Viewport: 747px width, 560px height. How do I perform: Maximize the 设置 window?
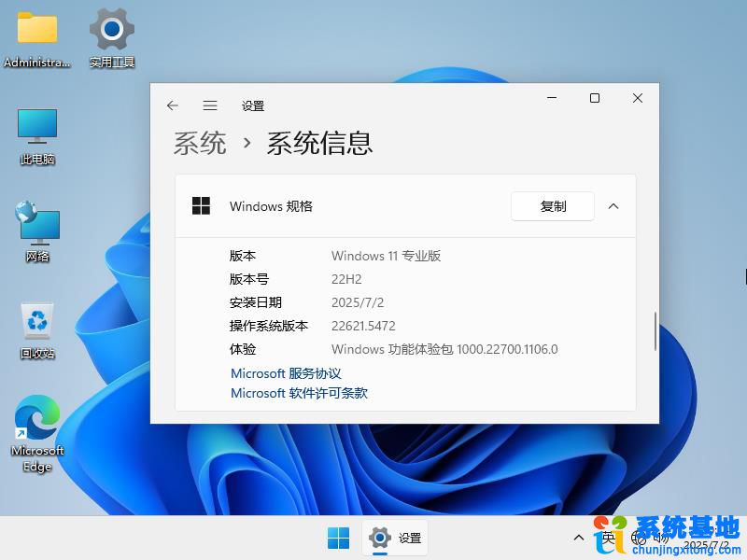pyautogui.click(x=595, y=98)
